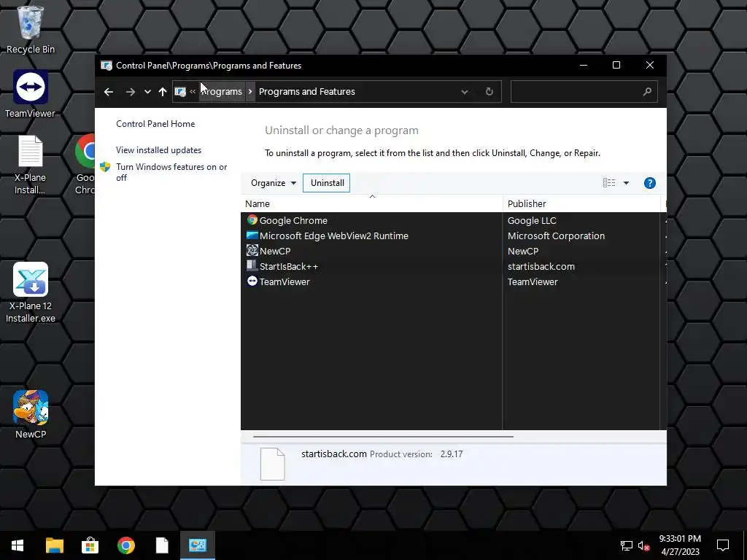Select the Google Chrome program row

pos(452,220)
